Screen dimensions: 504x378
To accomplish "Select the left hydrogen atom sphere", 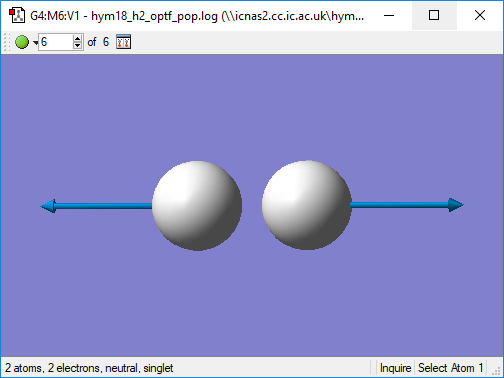I will pos(197,206).
